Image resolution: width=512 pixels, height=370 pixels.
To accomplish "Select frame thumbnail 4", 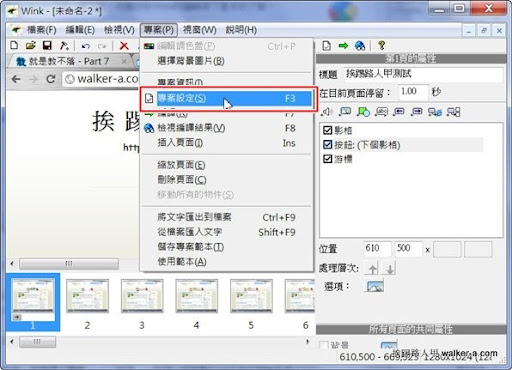I will 197,296.
